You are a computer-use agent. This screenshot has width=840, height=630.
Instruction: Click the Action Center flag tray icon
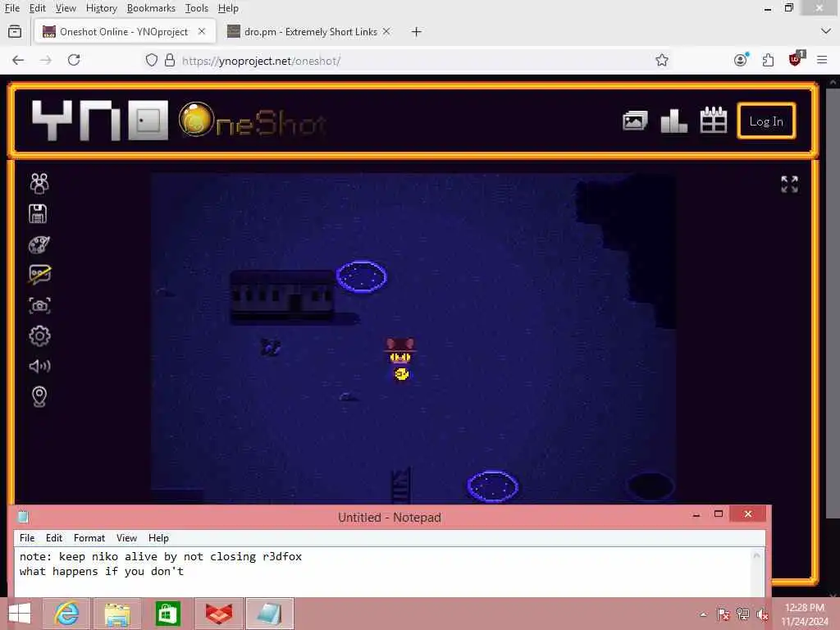pyautogui.click(x=723, y=614)
